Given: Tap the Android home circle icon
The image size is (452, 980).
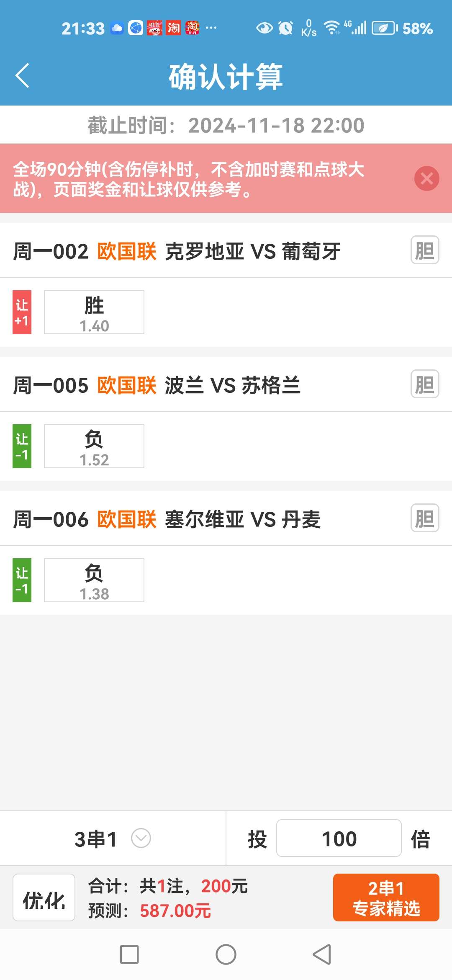Looking at the screenshot, I should click(226, 954).
